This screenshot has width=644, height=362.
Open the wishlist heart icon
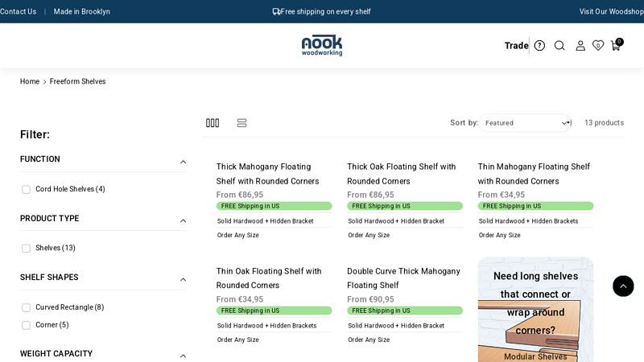click(x=598, y=46)
